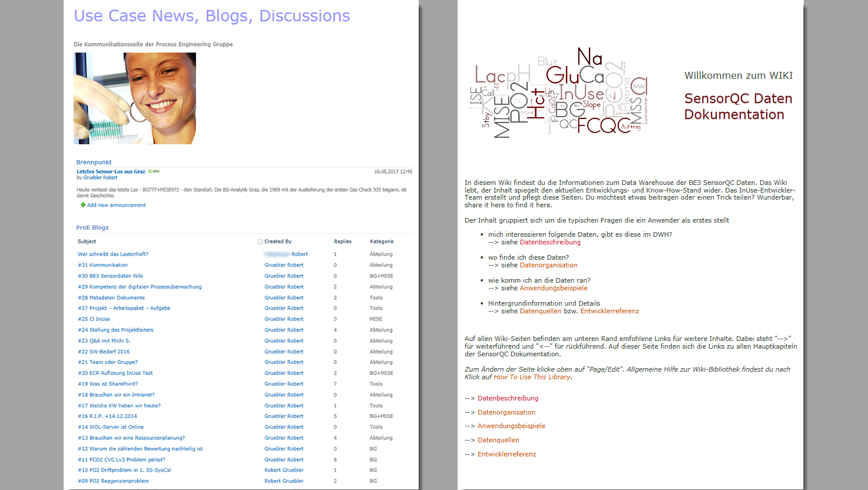Follow the bottom --> Entwicklerreferenz link
Viewport: 868px width, 490px height.
pyautogui.click(x=507, y=454)
